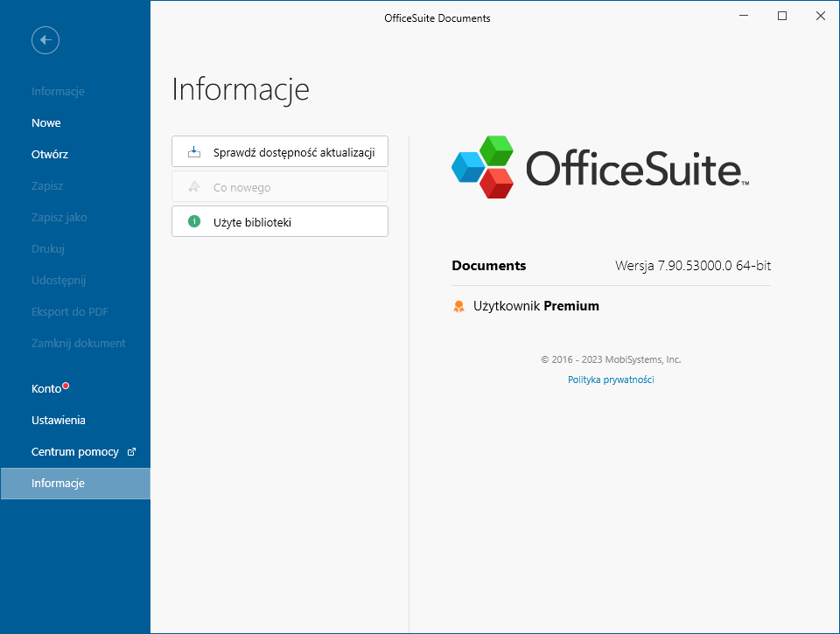Open Ustawienia in the sidebar

tap(59, 421)
